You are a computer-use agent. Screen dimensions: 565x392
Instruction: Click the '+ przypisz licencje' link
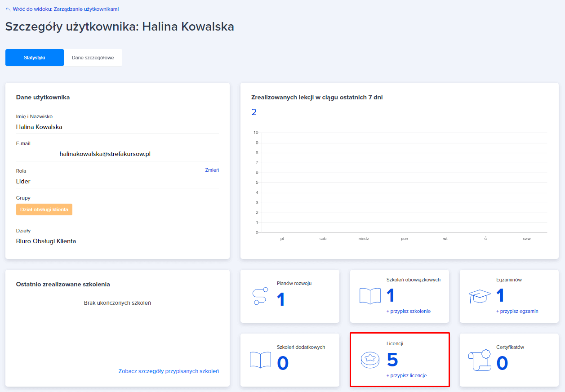tap(406, 375)
